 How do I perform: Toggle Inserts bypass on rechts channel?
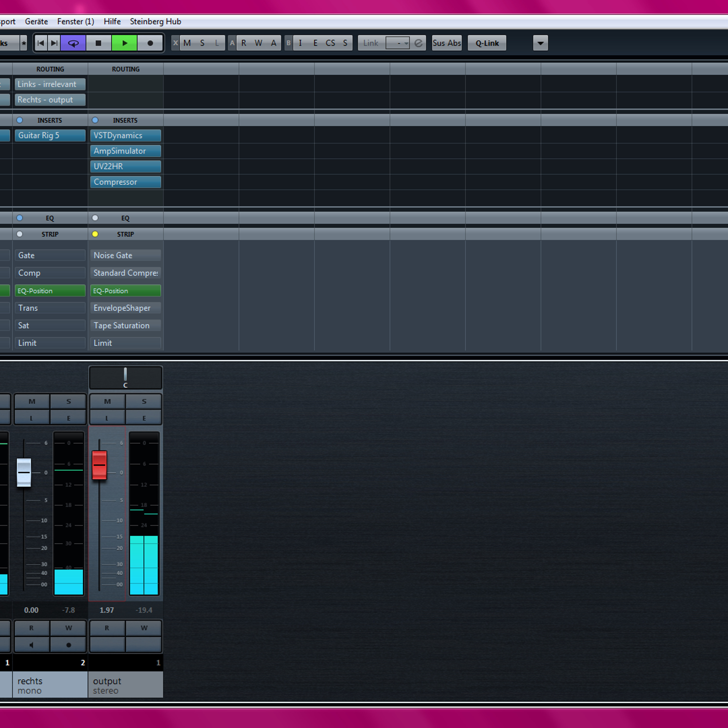(20, 120)
